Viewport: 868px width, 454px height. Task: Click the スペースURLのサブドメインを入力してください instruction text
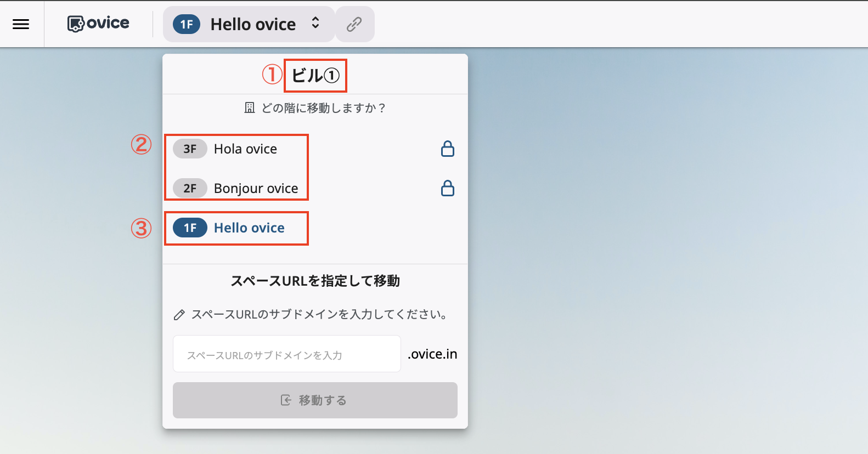(x=320, y=314)
